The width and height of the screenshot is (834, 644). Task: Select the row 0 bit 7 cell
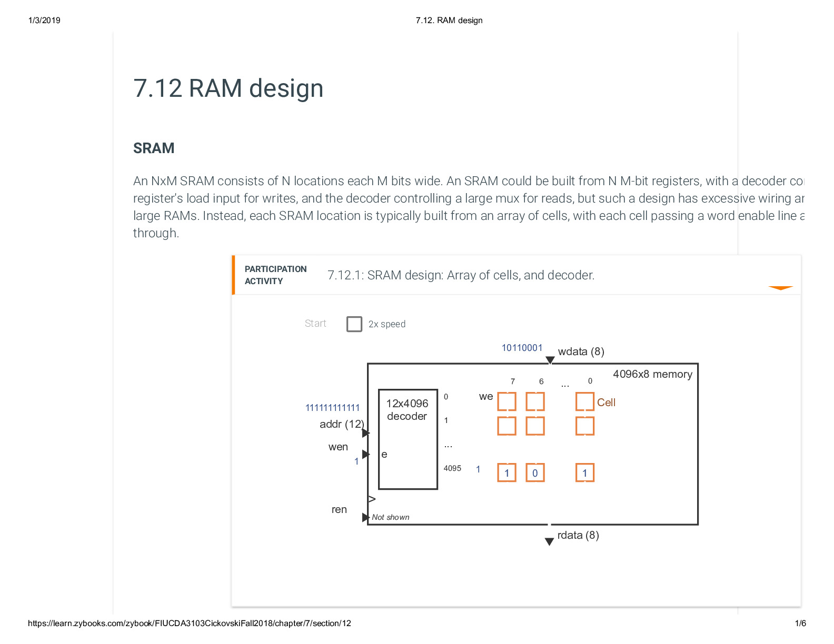coord(507,401)
